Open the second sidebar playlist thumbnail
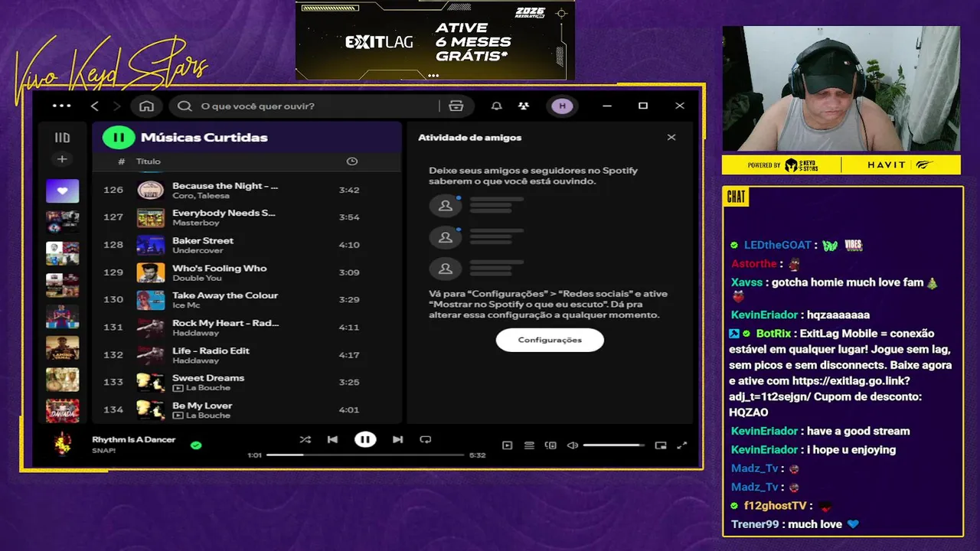The height and width of the screenshot is (551, 980). coord(62,222)
